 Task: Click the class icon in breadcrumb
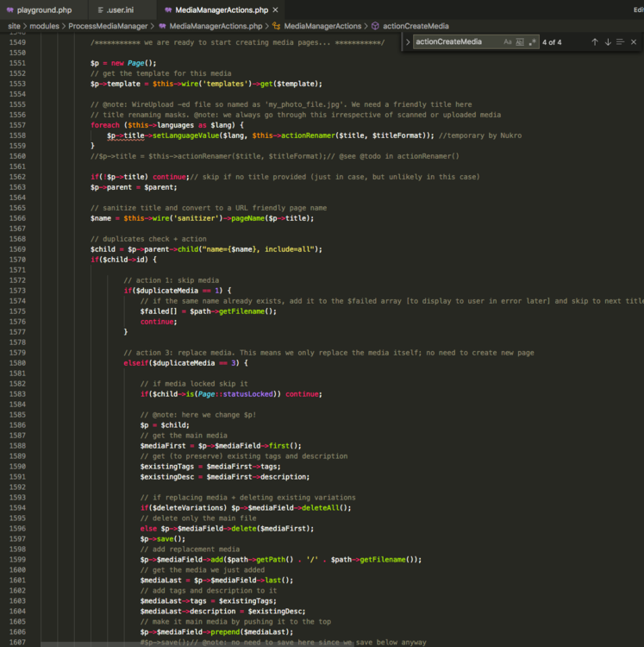click(x=276, y=26)
